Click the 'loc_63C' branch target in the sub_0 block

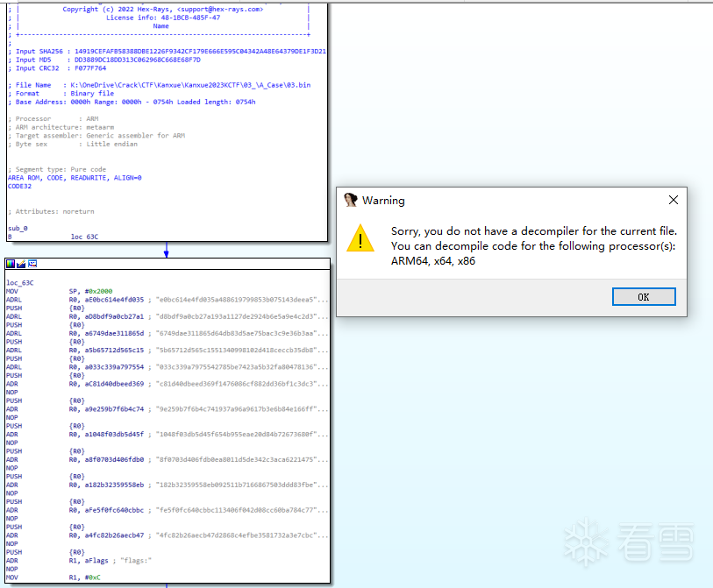pyautogui.click(x=84, y=237)
